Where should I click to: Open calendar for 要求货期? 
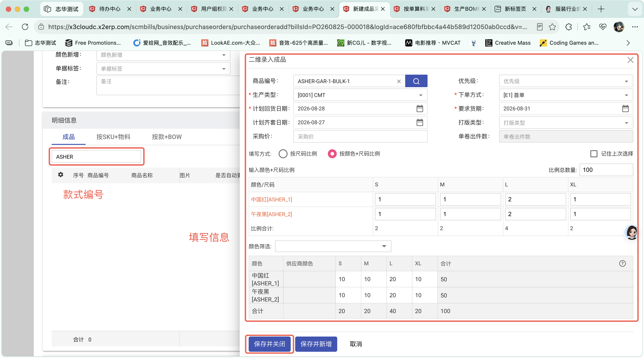pos(625,109)
